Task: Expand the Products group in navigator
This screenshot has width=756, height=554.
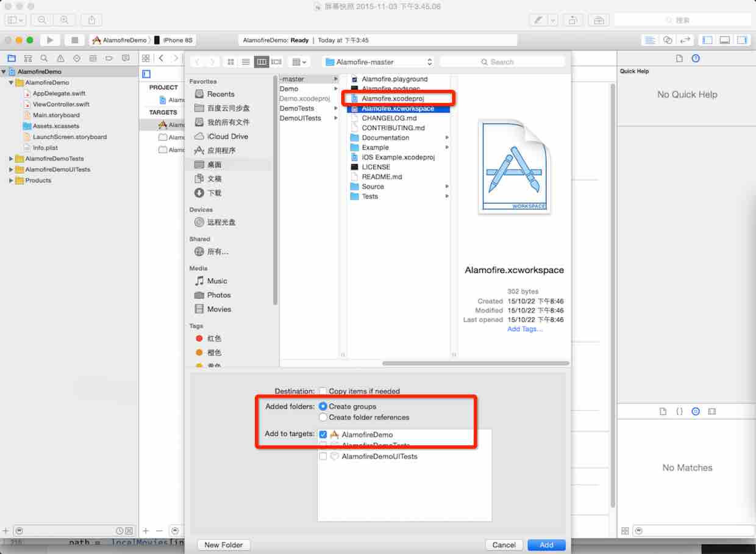Action: [11, 181]
